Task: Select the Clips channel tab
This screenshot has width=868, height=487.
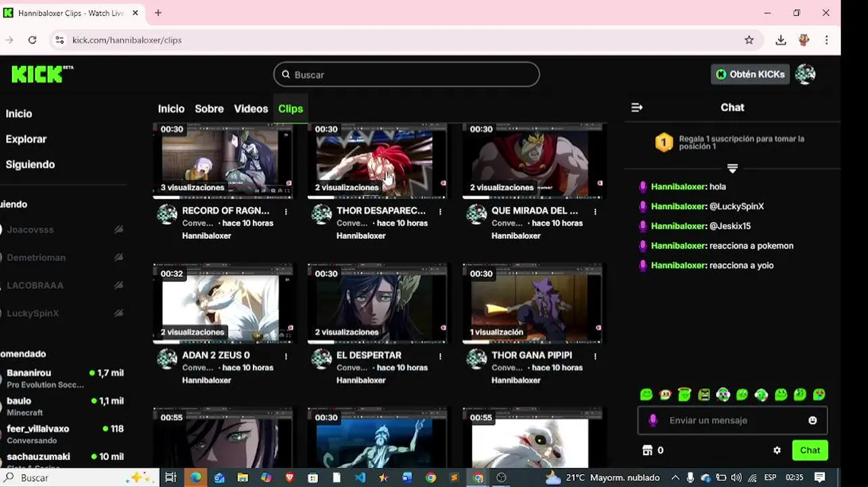Action: tap(291, 109)
